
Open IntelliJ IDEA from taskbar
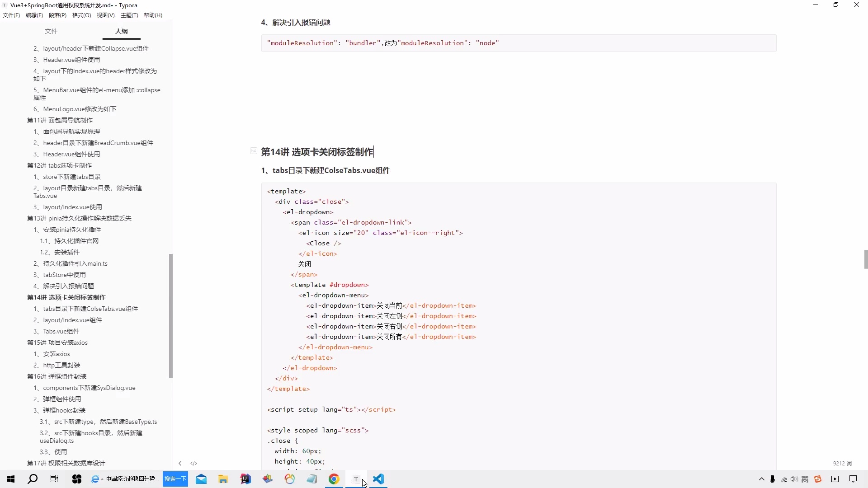tap(245, 479)
